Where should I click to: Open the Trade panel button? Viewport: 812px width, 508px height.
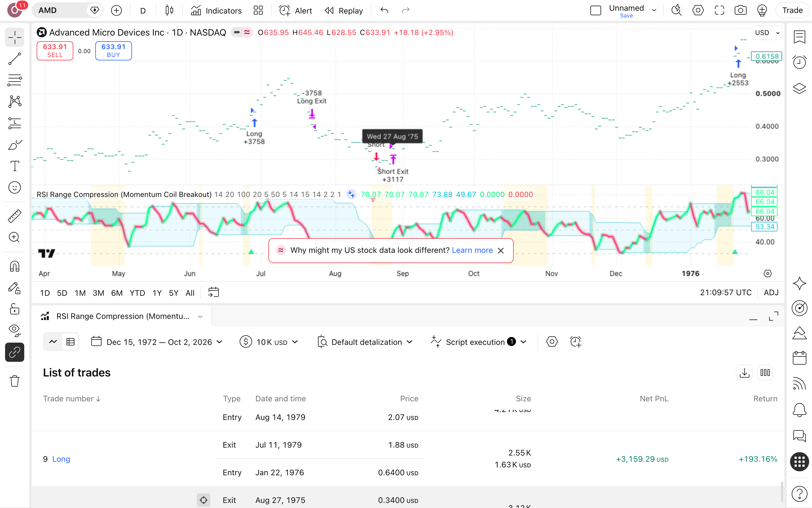(x=792, y=10)
